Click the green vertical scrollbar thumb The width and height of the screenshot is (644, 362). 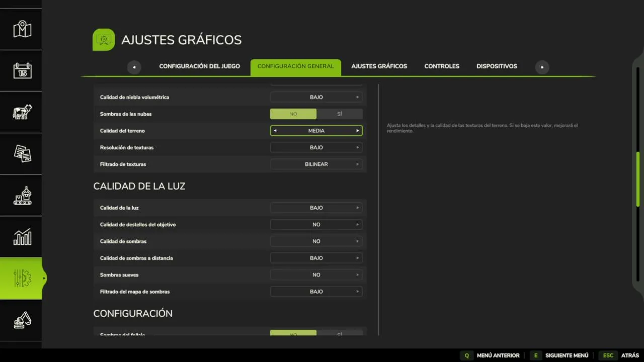tap(638, 179)
